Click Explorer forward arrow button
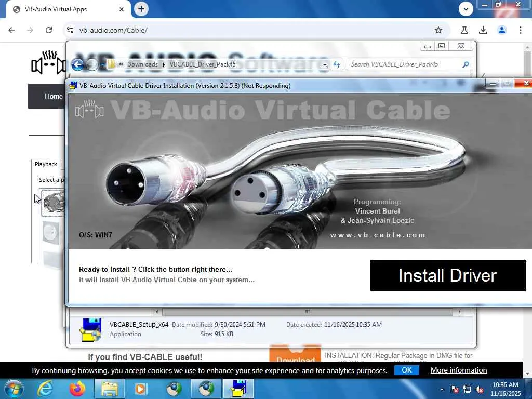 [92, 64]
